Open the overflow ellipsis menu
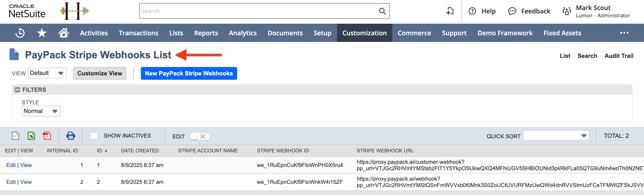 (624, 33)
